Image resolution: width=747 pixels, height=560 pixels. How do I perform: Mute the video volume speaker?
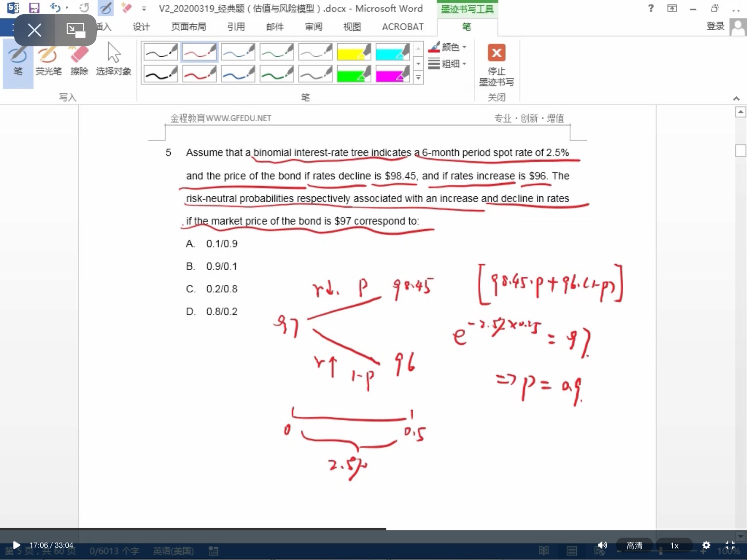pos(602,545)
